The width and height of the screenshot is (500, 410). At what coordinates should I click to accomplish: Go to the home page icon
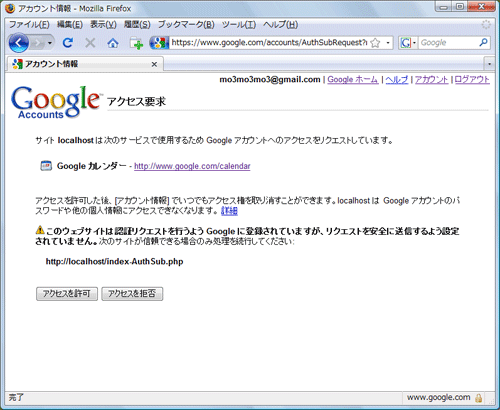point(113,43)
